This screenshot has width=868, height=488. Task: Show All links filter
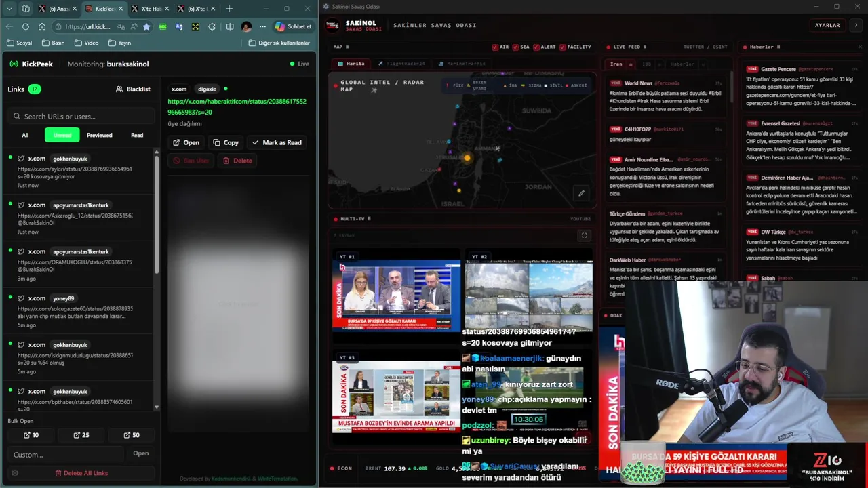click(25, 135)
